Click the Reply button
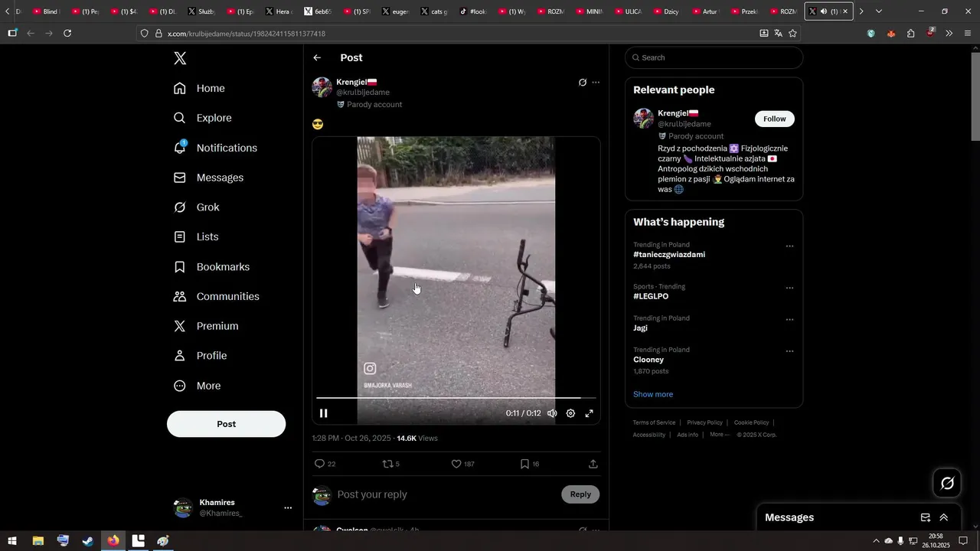Screen dimensions: 980x551 click(580, 494)
